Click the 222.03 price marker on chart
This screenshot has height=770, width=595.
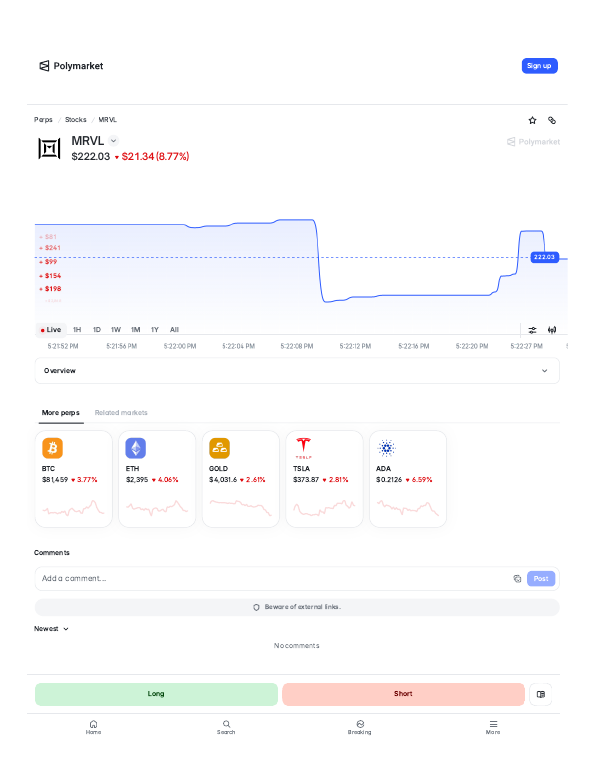pos(544,257)
